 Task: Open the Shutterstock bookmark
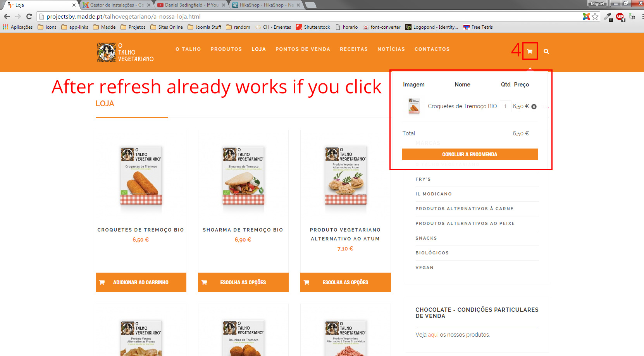pyautogui.click(x=313, y=27)
